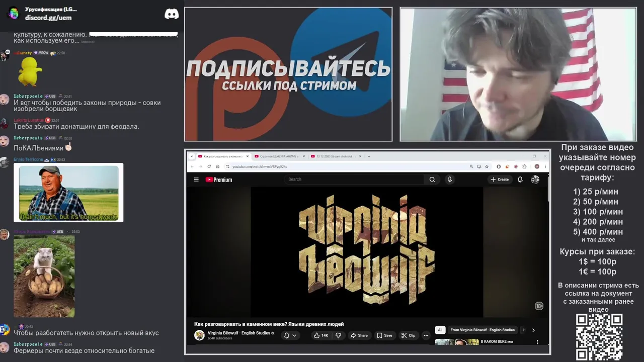Switch to the '13 12 2025 Stream chatrulet' tab
Screen dimensions: 644x362
tap(336, 156)
